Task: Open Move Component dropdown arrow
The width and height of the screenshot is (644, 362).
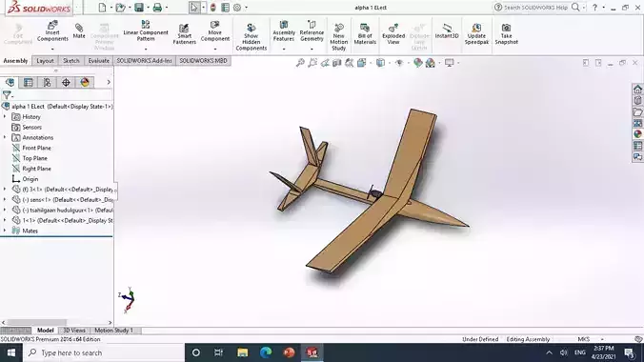Action: [214, 49]
